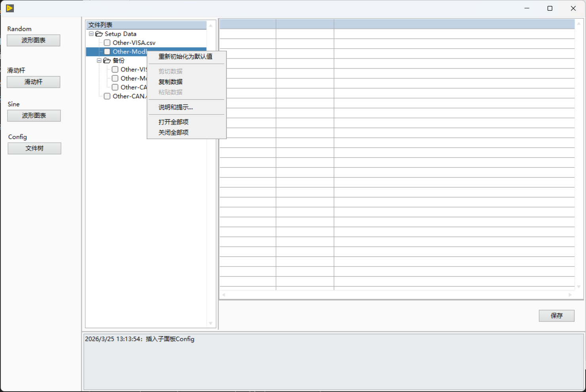Collapse the 备份 folder node
Screen dimensions: 586x392
(99, 61)
